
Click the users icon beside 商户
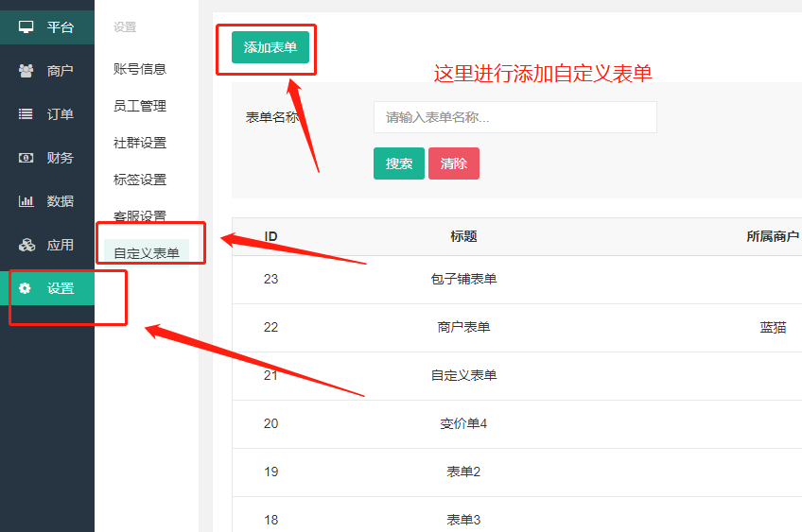(26, 71)
